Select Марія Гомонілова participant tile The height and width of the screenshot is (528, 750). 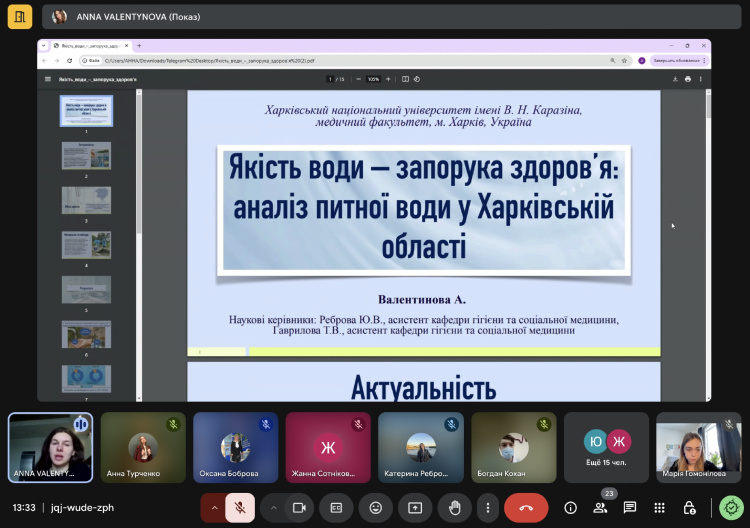[x=699, y=448]
